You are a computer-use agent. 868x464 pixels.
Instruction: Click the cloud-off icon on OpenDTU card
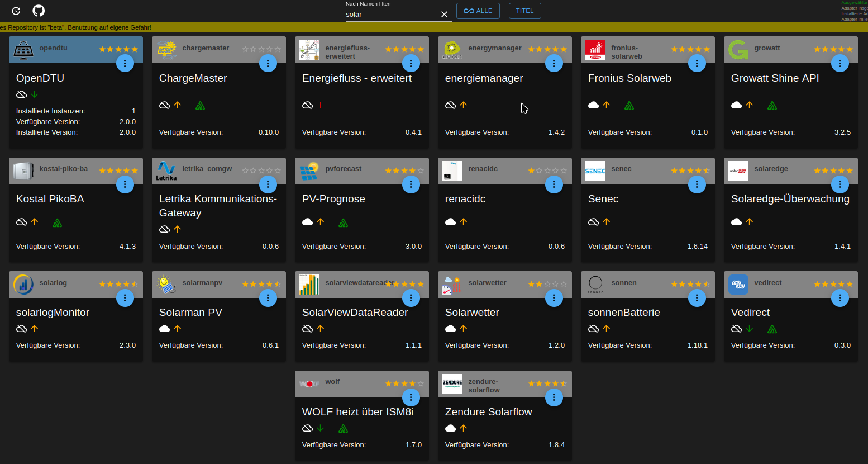coord(22,94)
